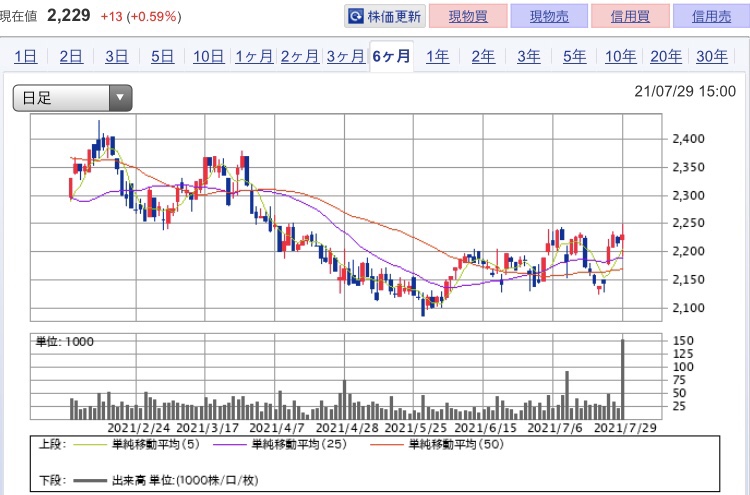The height and width of the screenshot is (495, 750).
Task: Click the orange line swatch for 単純移動平均(50)
Action: [387, 445]
